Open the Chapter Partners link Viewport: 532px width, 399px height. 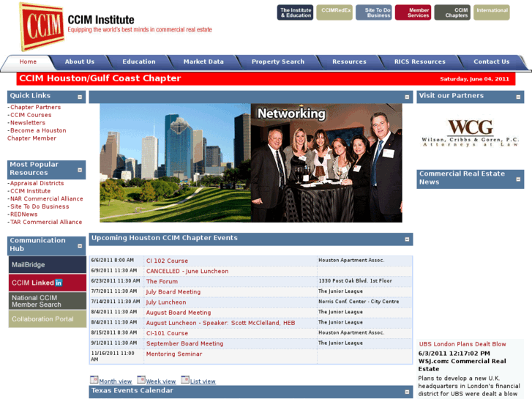[35, 108]
